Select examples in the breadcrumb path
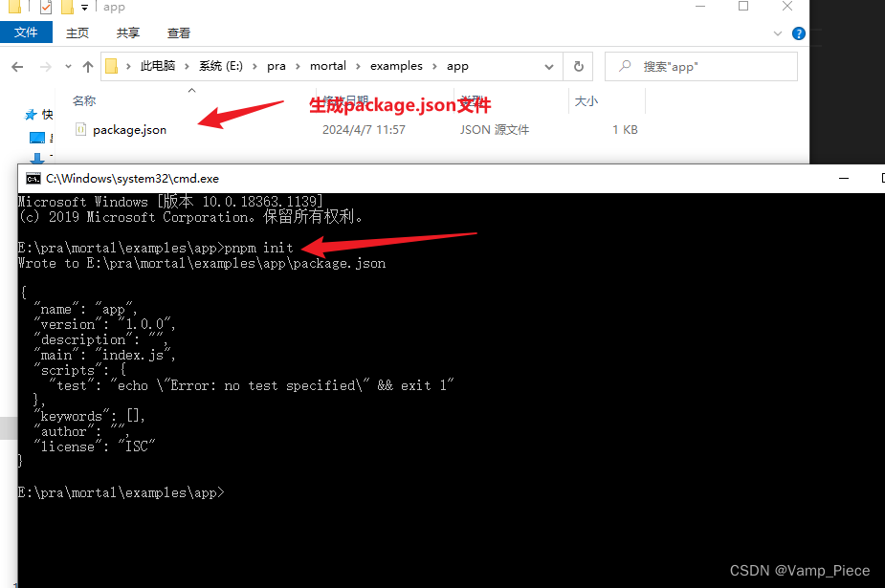The width and height of the screenshot is (885, 588). click(396, 66)
